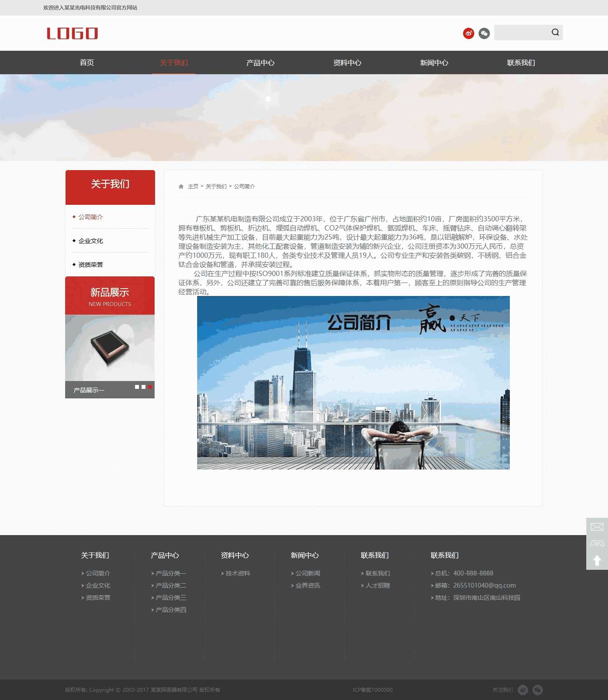Select the first product carousel dot

click(x=137, y=387)
